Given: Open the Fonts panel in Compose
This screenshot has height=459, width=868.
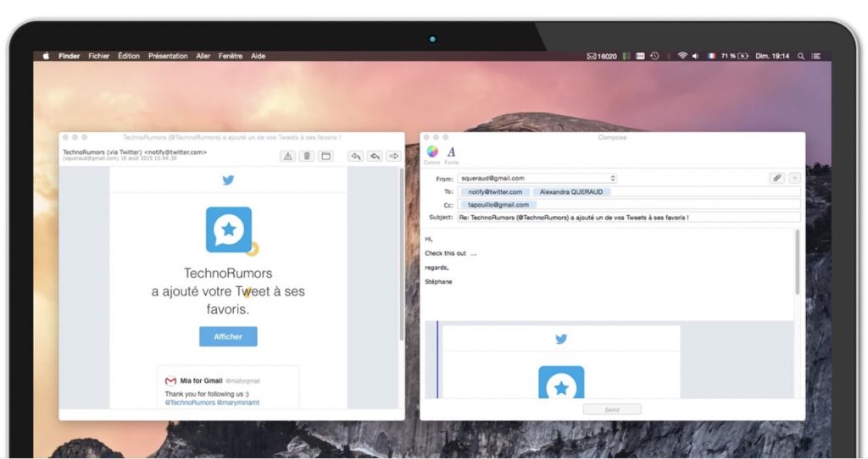Looking at the screenshot, I should click(x=451, y=152).
